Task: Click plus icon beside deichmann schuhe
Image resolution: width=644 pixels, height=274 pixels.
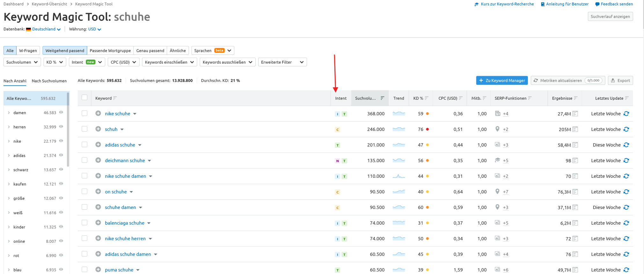Action: (98, 160)
